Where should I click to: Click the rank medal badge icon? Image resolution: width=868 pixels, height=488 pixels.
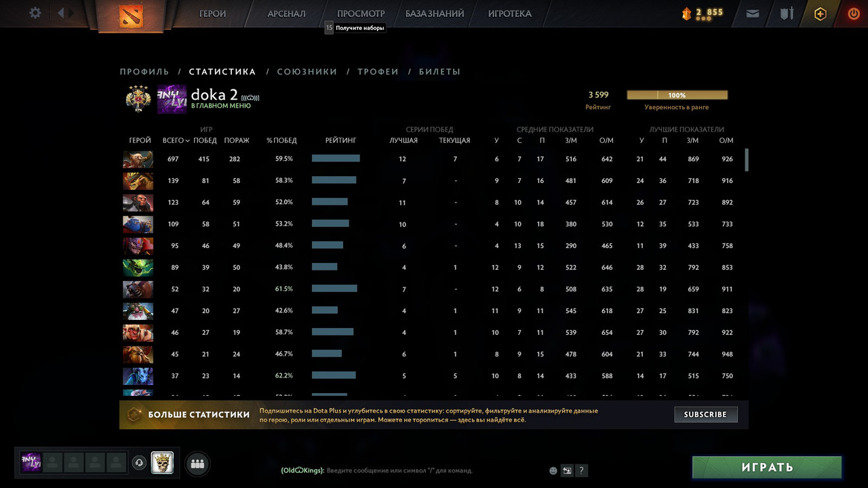(138, 99)
